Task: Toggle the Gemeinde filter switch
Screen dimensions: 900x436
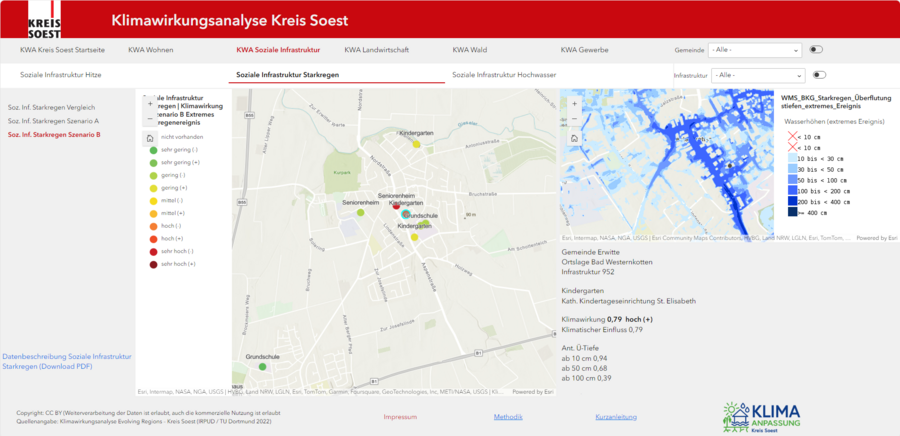Action: coord(816,49)
